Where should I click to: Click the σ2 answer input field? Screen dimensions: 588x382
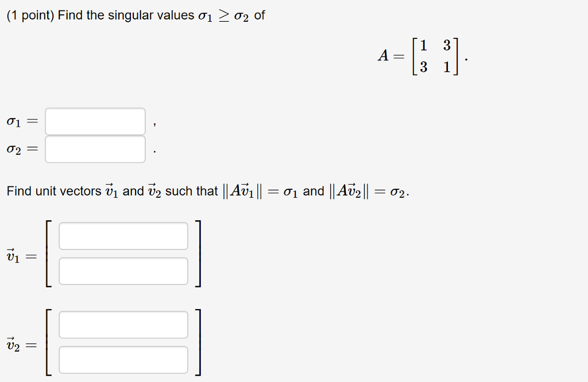coord(95,149)
